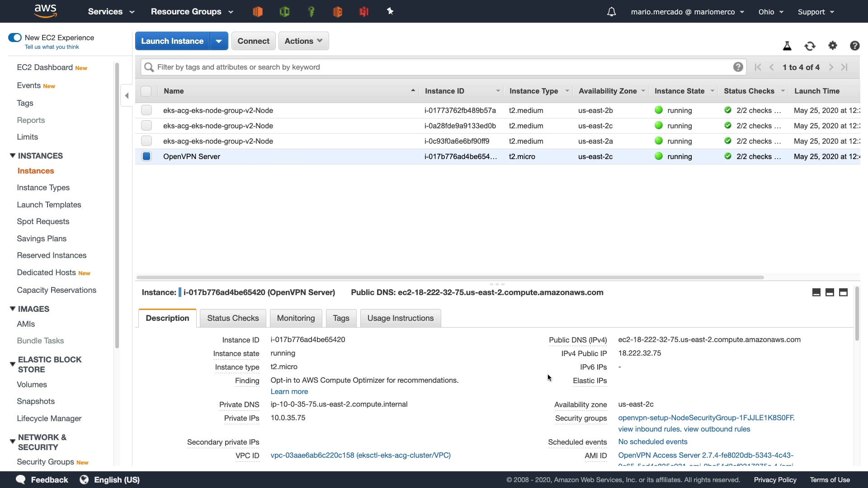Image resolution: width=868 pixels, height=488 pixels.
Task: Uncheck the OpenVPN Server row checkbox
Action: [x=146, y=156]
